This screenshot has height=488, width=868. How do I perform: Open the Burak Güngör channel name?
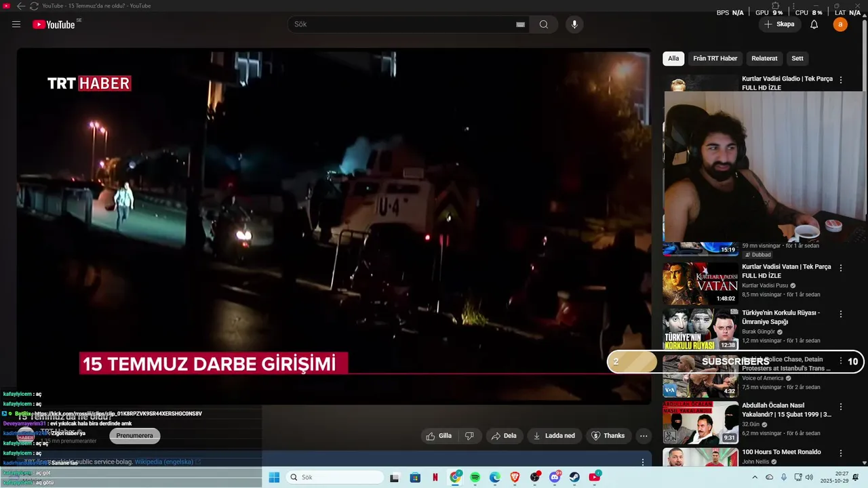pos(759,332)
